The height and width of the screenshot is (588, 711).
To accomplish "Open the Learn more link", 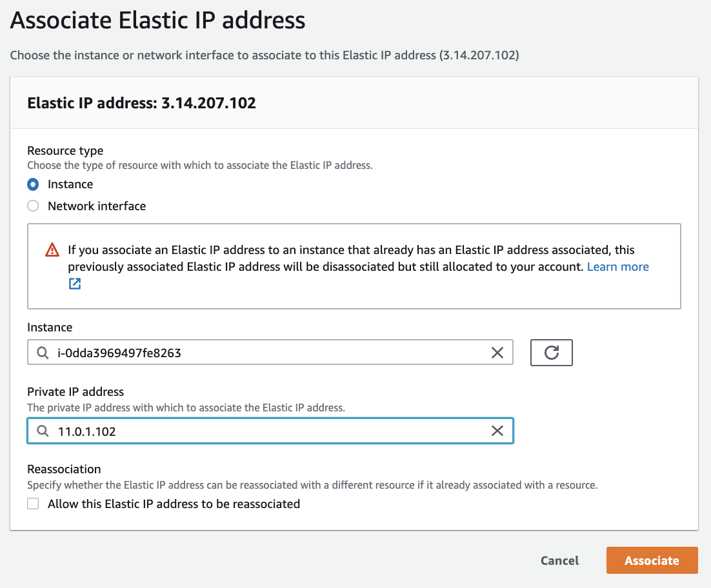I will 617,267.
